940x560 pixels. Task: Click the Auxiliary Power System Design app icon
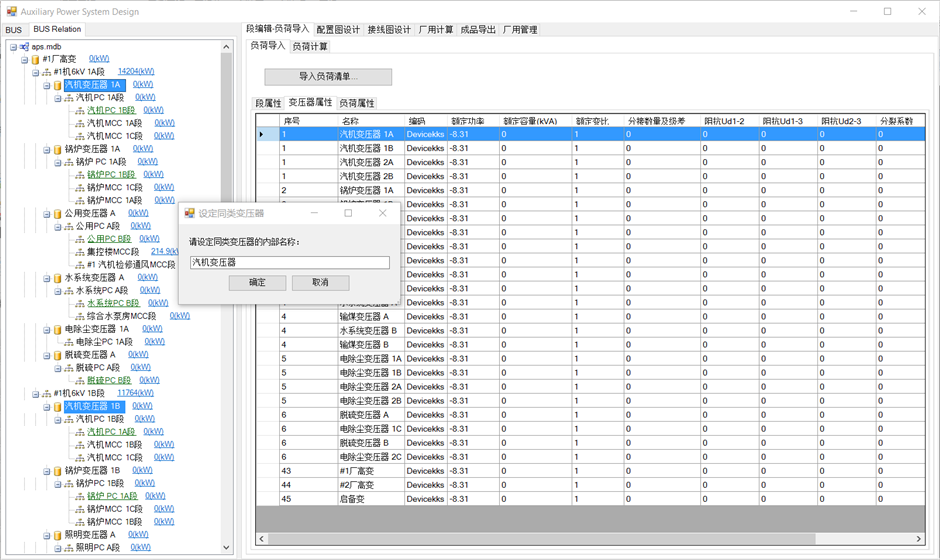11,11
